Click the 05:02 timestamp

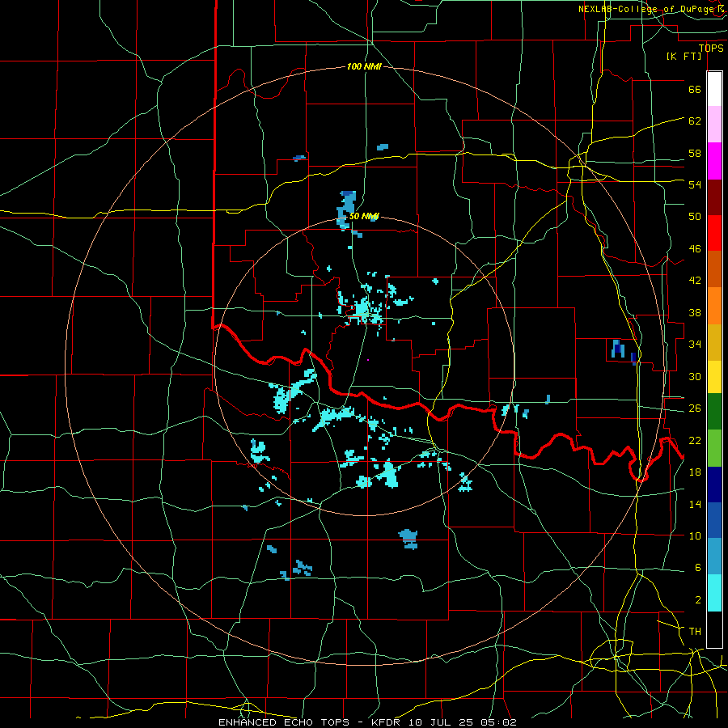coord(498,722)
